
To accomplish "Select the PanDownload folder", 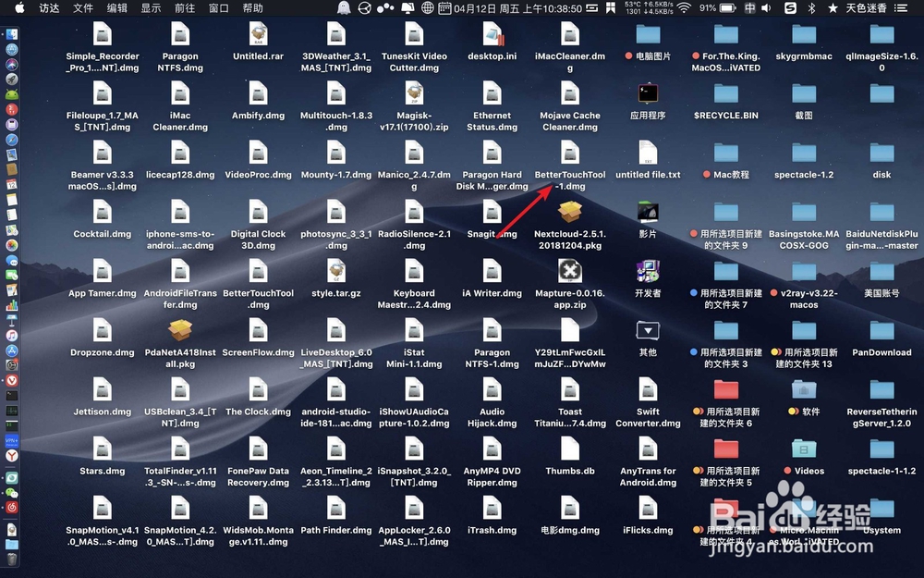I will pyautogui.click(x=881, y=330).
